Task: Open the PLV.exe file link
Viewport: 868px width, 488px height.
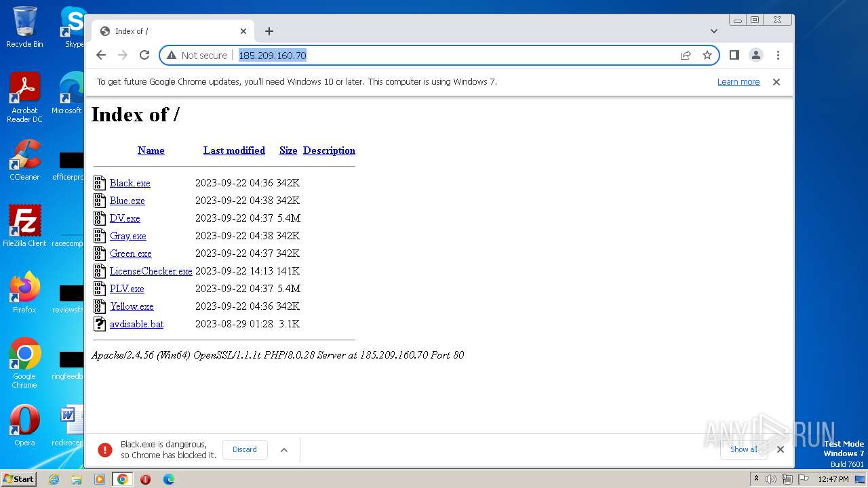Action: click(127, 289)
